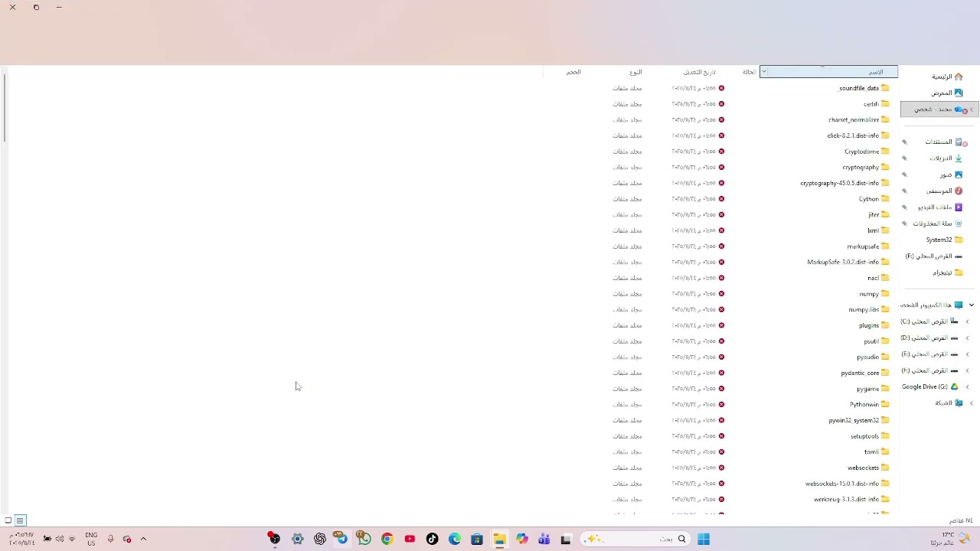Open WhatsApp from the taskbar
The width and height of the screenshot is (980, 551).
point(364,539)
